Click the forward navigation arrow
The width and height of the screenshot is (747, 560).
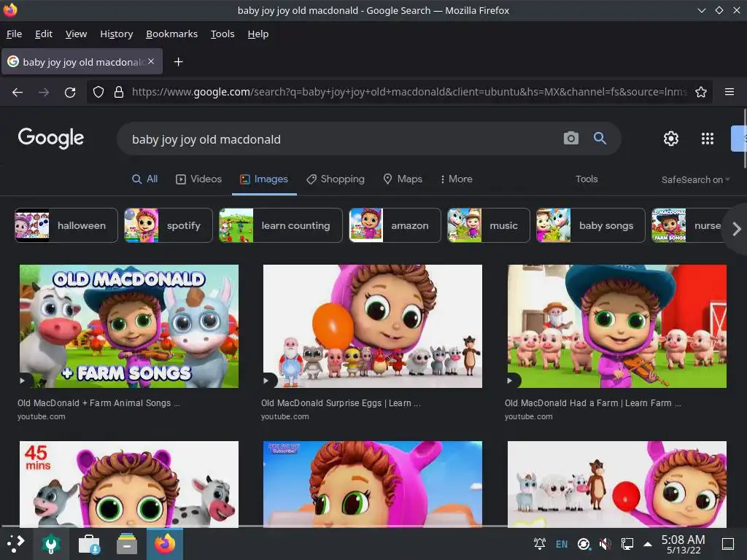point(44,92)
